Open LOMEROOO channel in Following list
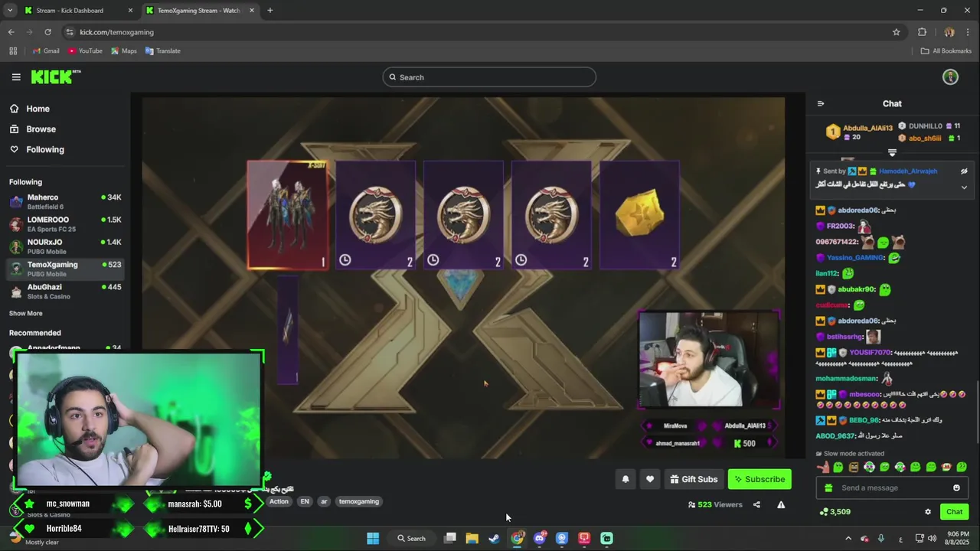This screenshot has height=551, width=980. 65,224
